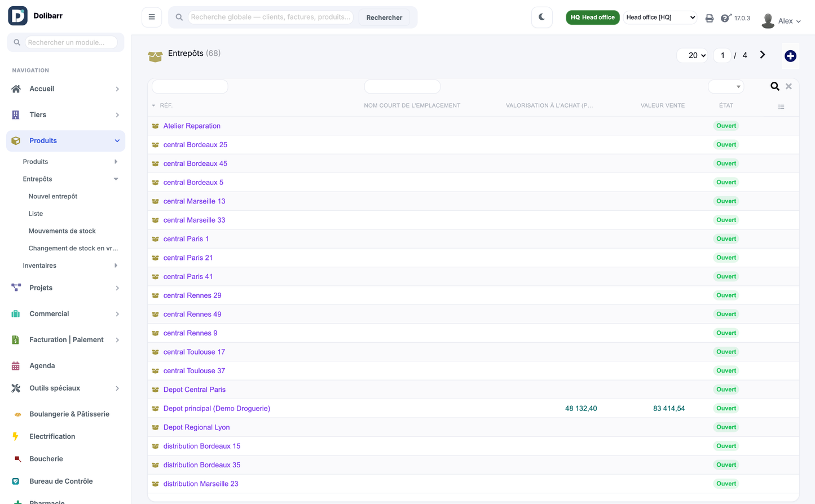Open distribution Marseille 23 link
The width and height of the screenshot is (815, 504).
pyautogui.click(x=201, y=484)
